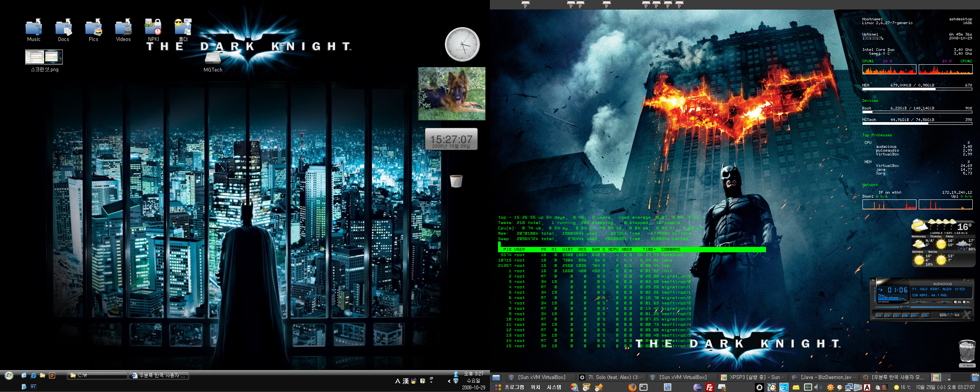The height and width of the screenshot is (392, 980).
Task: Click the show desktop button on panel
Action: point(496,377)
